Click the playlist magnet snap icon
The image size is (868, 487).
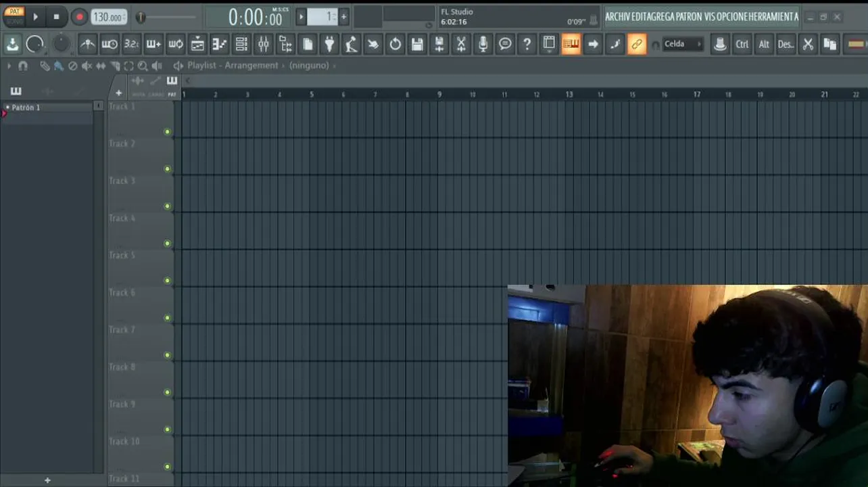(23, 66)
